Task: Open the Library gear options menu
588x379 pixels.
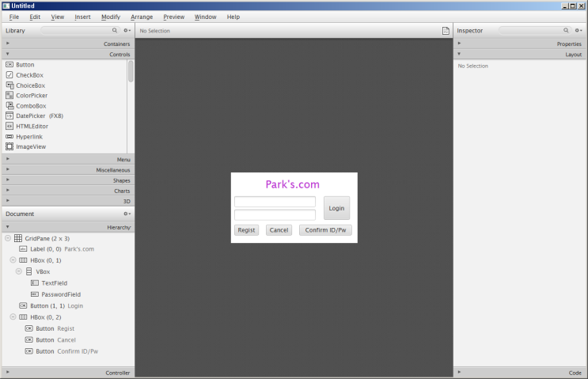Action: click(x=127, y=30)
